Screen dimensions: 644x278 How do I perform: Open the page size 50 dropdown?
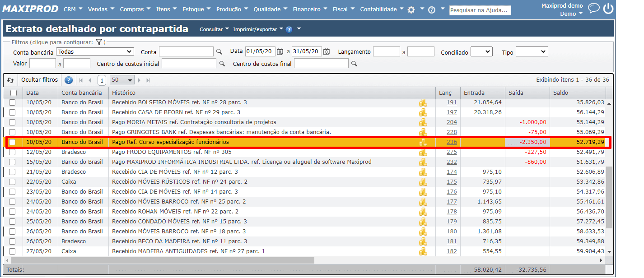122,80
